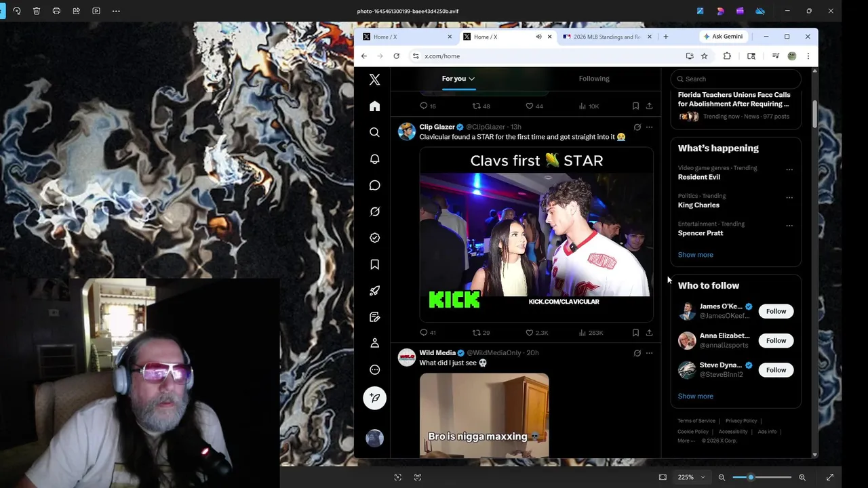Open Chat bubble icon in X sidebar
The height and width of the screenshot is (488, 868).
pos(374,185)
